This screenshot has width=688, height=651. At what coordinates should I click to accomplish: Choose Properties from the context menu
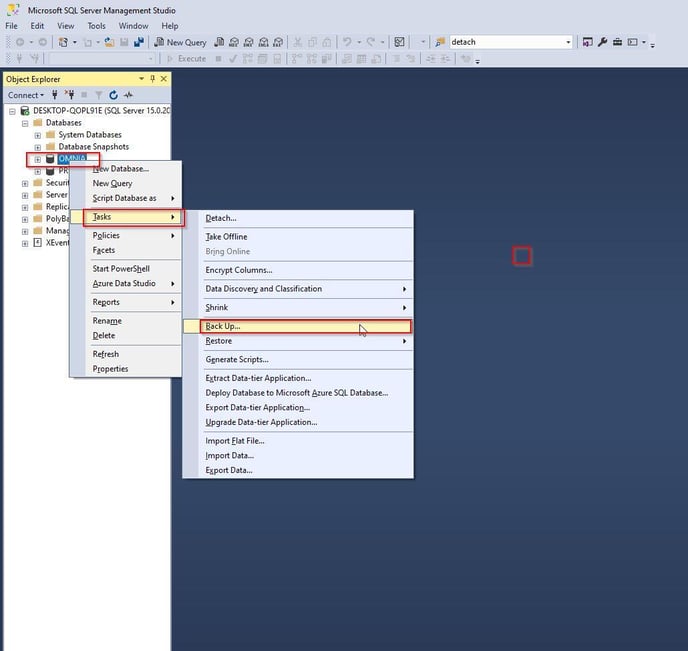point(126,369)
